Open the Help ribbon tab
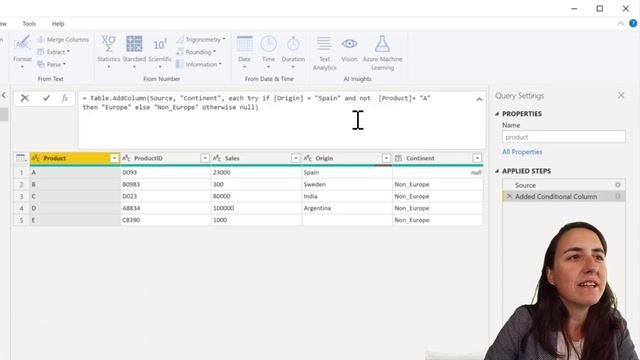This screenshot has width=640, height=360. pyautogui.click(x=58, y=24)
